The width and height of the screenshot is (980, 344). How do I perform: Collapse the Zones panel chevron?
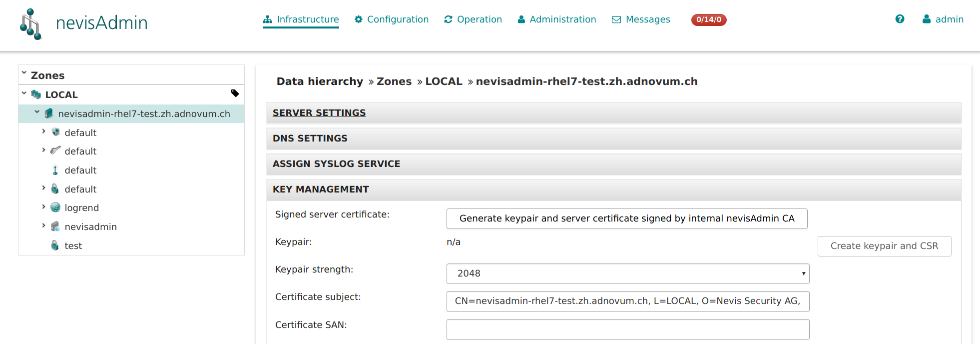24,73
